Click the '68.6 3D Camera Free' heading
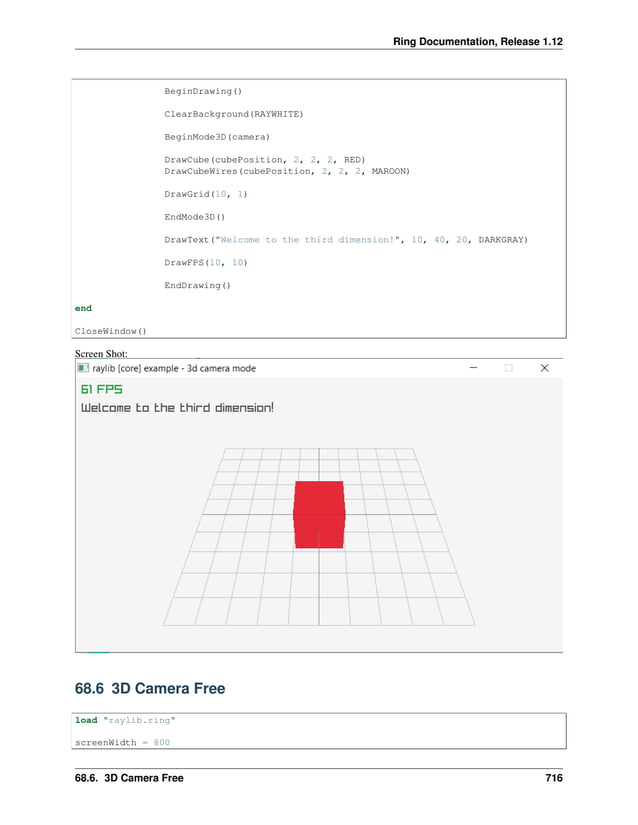This screenshot has width=638, height=825. [150, 688]
